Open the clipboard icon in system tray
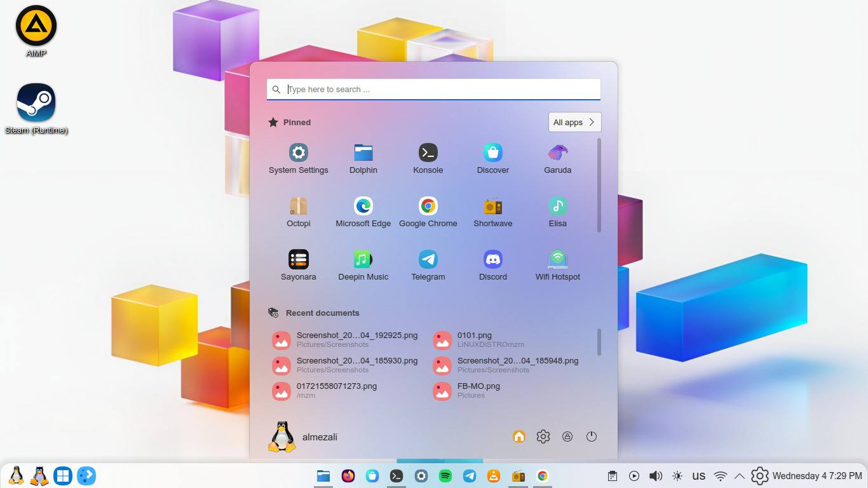 (x=612, y=476)
